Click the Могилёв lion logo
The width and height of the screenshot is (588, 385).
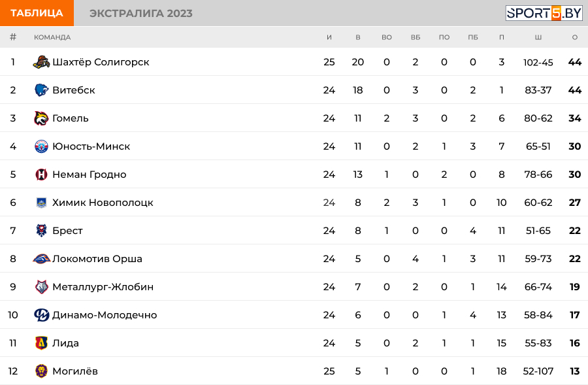(41, 371)
